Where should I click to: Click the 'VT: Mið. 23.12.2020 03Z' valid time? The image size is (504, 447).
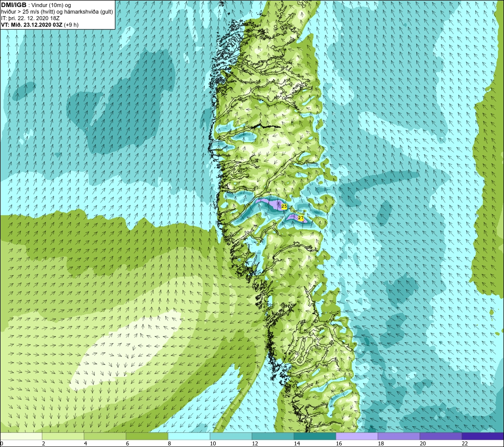(32, 25)
